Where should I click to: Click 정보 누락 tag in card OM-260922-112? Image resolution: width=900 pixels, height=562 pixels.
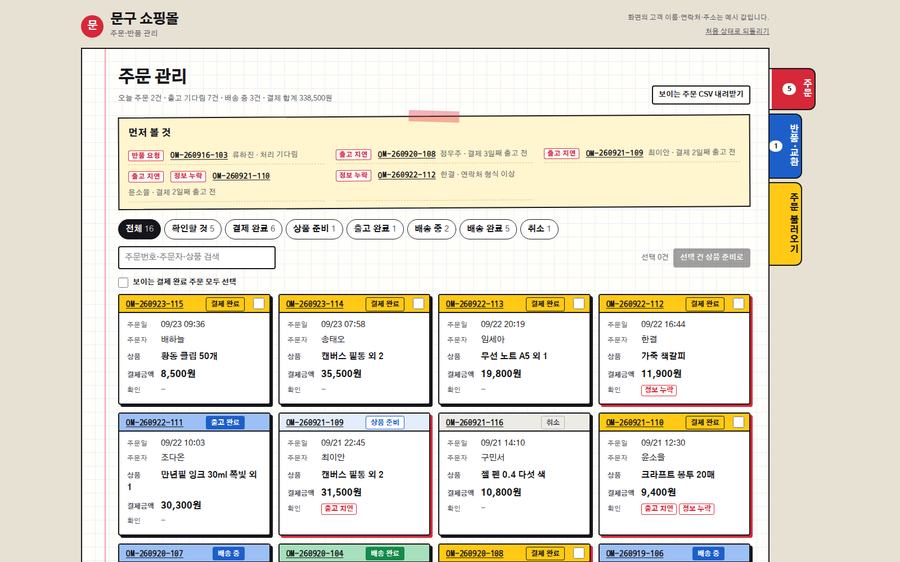(659, 390)
